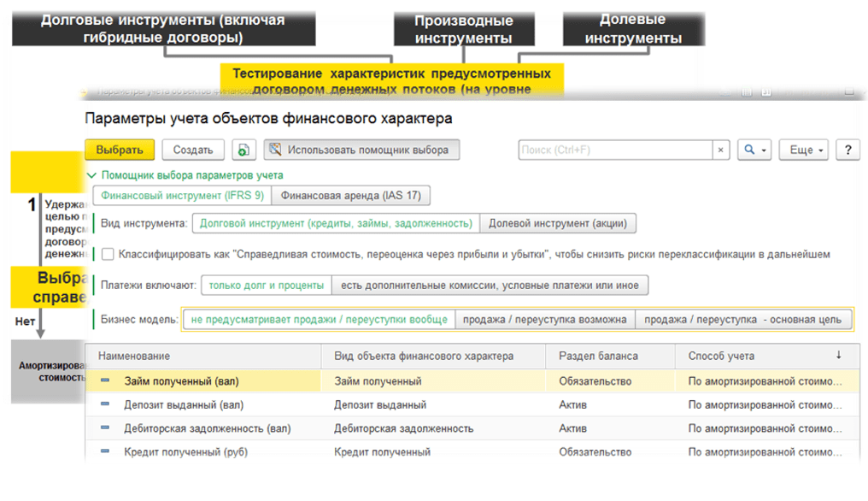This screenshot has height=501, width=868.
Task: Select 'только долг и проценты' payment option
Action: pyautogui.click(x=265, y=286)
